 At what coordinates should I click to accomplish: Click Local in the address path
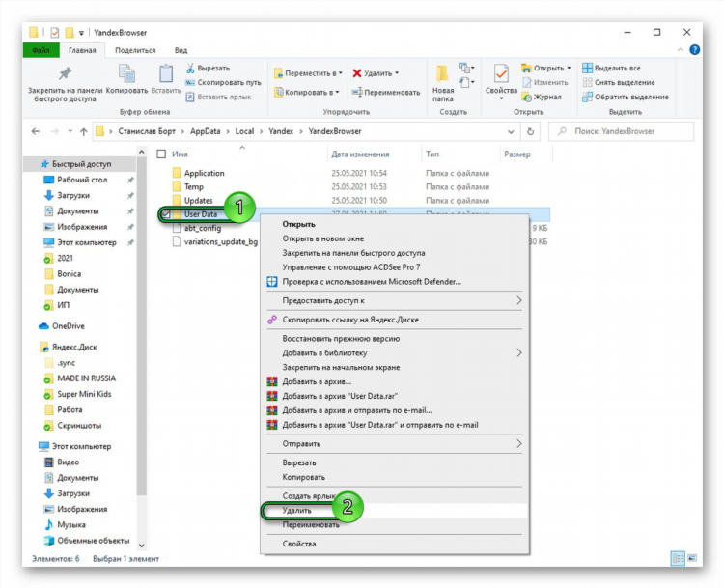pyautogui.click(x=244, y=131)
